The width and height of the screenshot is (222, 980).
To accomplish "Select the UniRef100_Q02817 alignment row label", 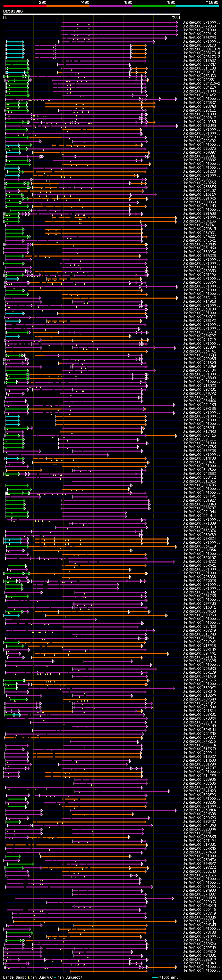I will pos(199,118).
